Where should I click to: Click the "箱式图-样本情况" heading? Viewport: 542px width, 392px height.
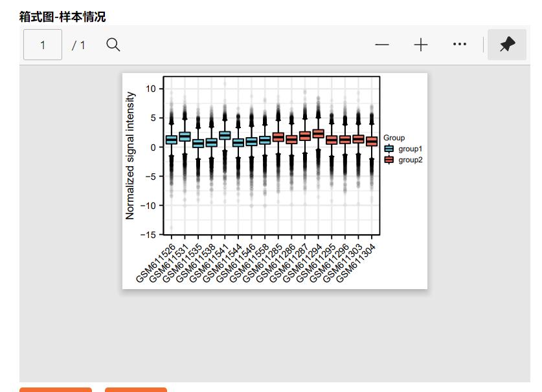click(x=62, y=16)
